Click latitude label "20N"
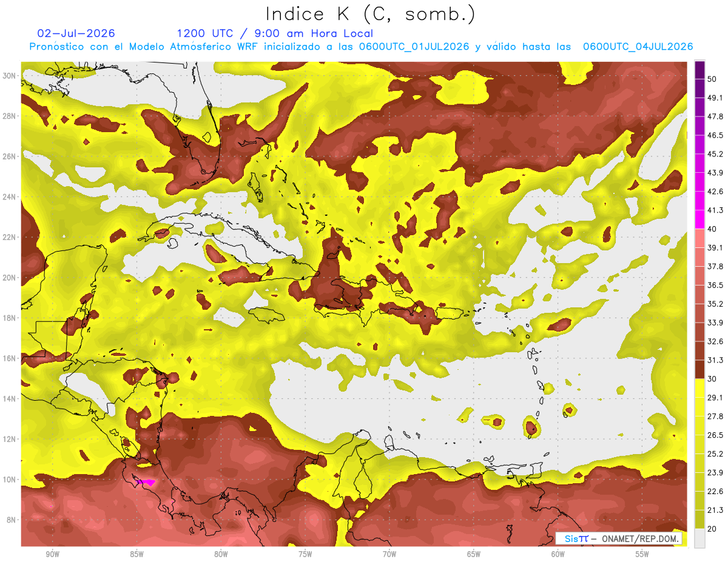 8,278
